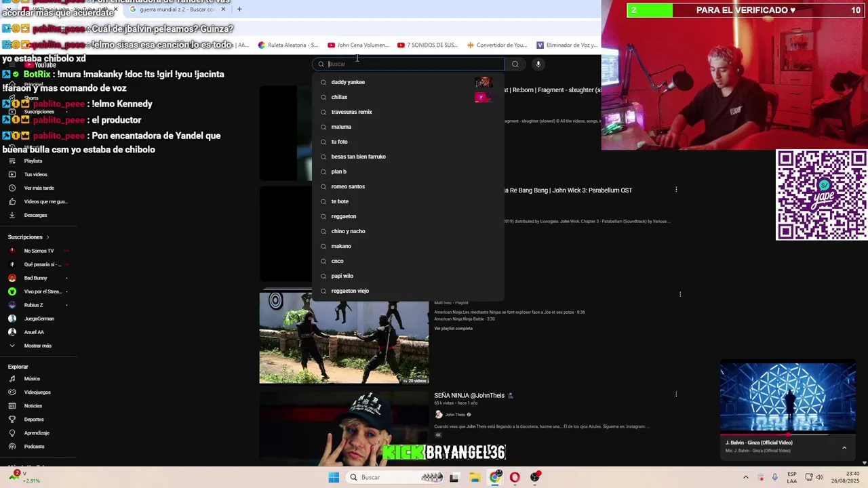Open more options for American Ninja playlist

[680, 294]
